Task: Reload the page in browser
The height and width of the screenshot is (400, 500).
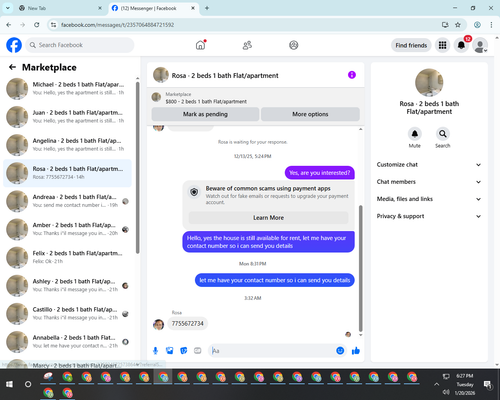Action: click(37, 25)
